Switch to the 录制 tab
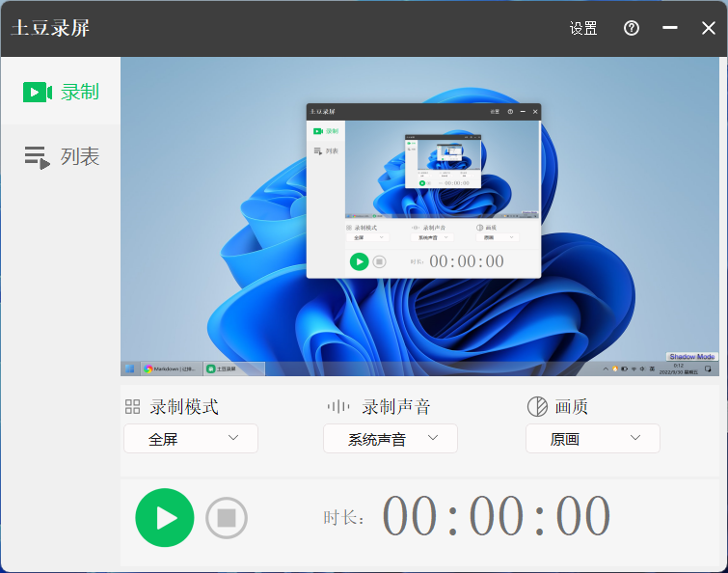 pos(61,92)
